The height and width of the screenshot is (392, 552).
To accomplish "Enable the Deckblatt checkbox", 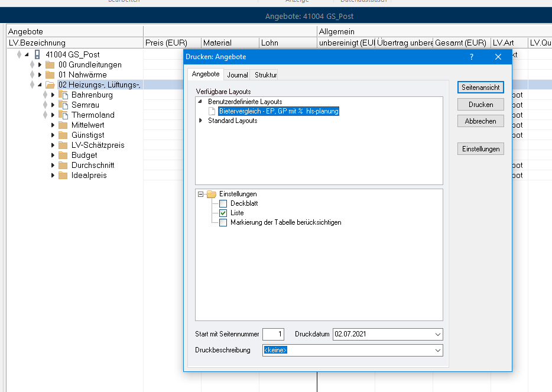I will click(x=223, y=204).
